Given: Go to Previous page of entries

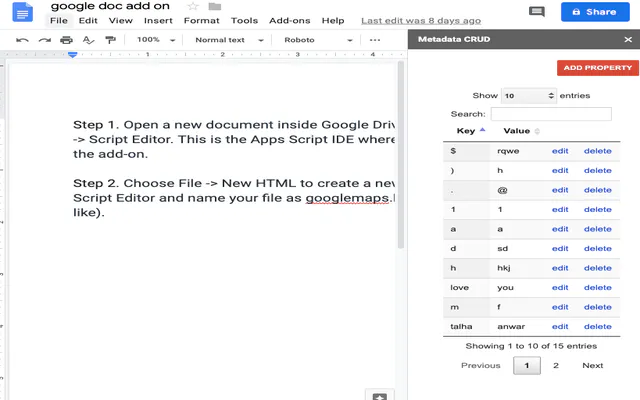Looking at the screenshot, I should point(480,365).
